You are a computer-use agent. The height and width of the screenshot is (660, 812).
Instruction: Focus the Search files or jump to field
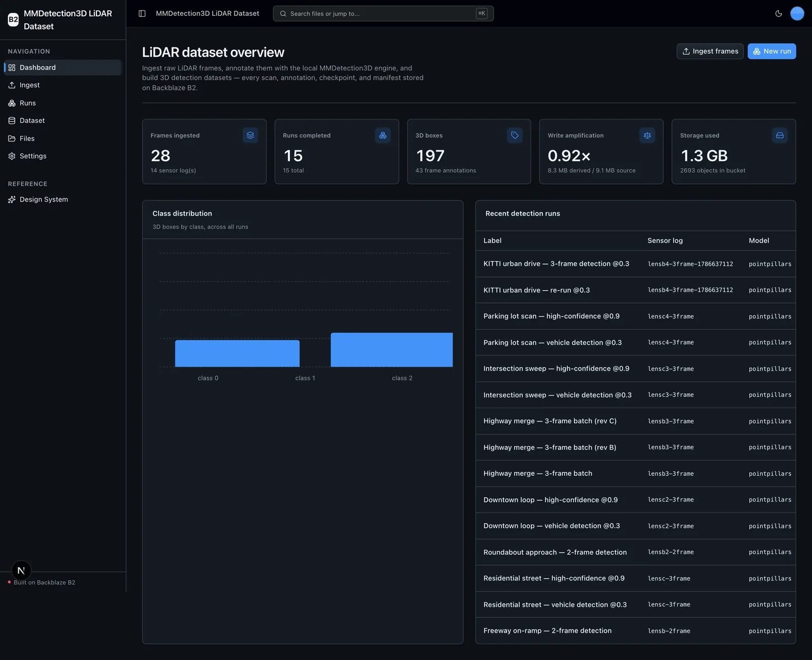pyautogui.click(x=383, y=14)
